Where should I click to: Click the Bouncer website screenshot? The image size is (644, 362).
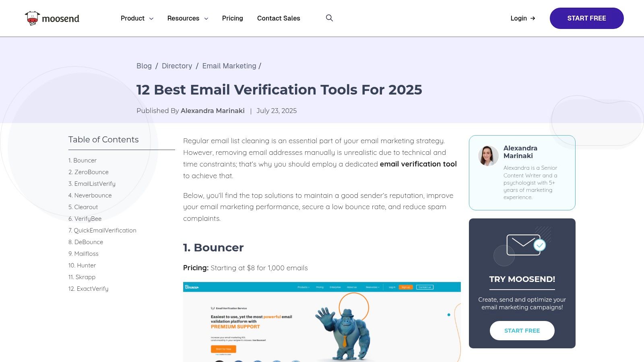point(322,322)
